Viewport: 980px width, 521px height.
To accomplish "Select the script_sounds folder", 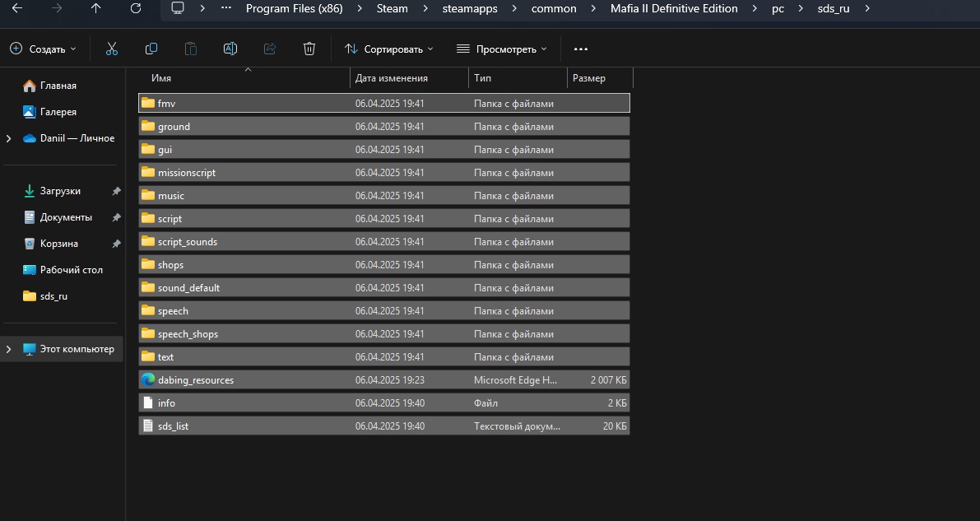I will point(383,242).
